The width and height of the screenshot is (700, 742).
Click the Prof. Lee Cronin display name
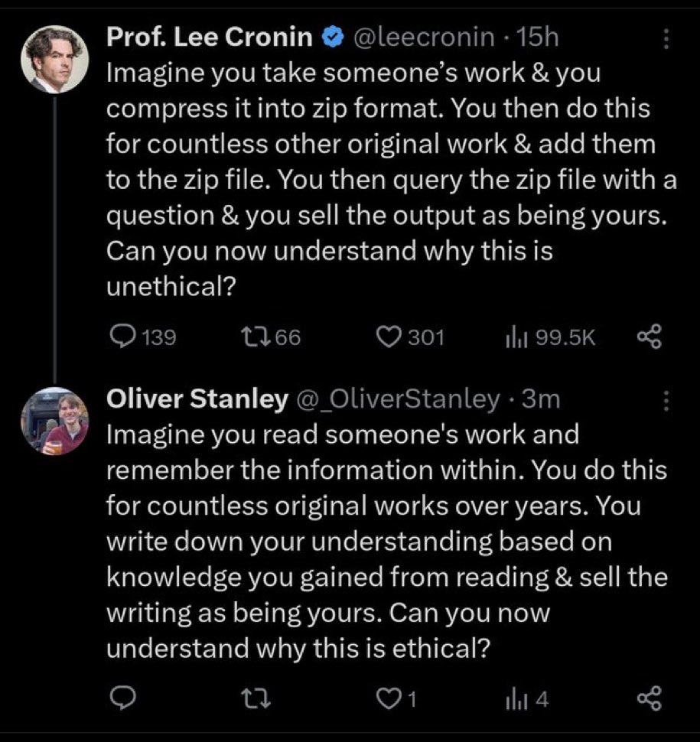coord(210,37)
